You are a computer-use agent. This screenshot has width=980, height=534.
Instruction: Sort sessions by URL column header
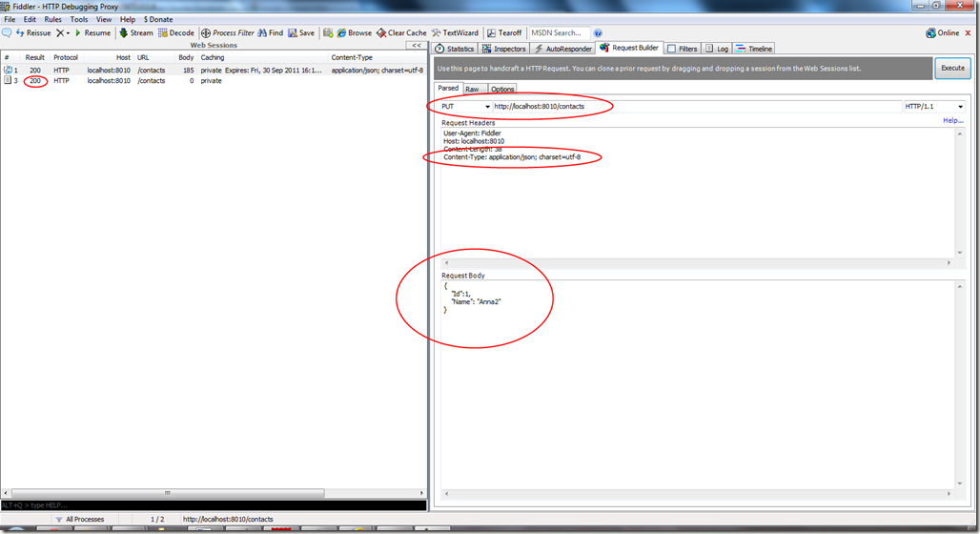(153, 57)
